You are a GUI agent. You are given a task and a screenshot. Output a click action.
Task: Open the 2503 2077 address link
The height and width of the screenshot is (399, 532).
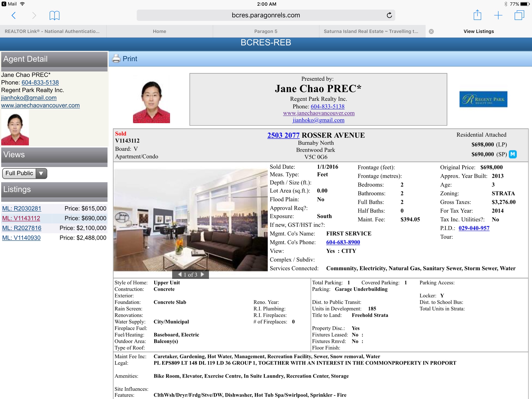pyautogui.click(x=283, y=135)
